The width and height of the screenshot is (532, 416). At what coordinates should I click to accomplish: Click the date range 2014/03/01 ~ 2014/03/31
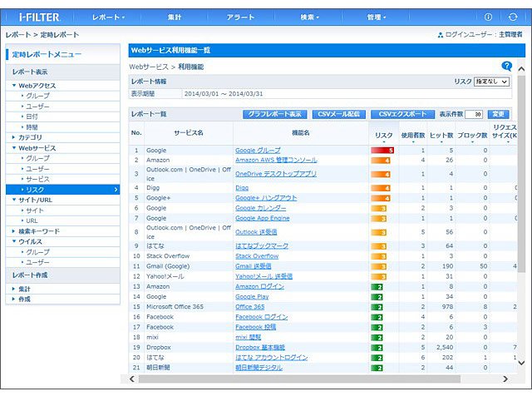point(224,94)
